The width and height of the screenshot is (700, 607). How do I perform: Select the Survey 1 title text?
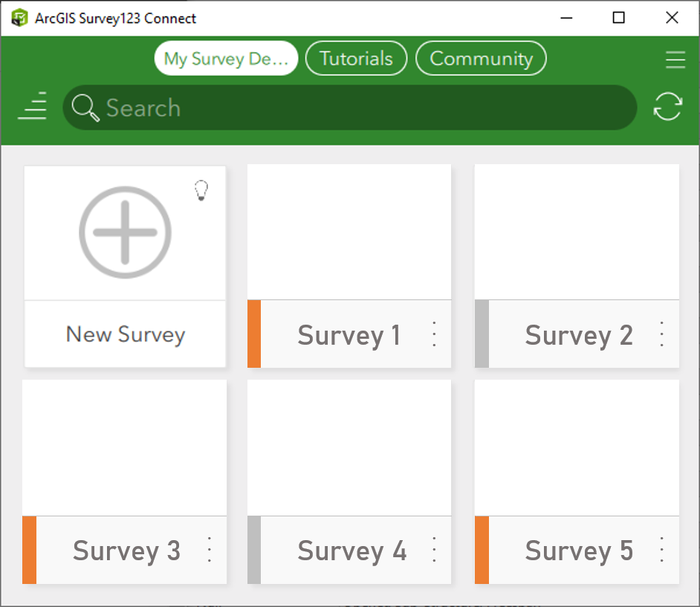click(349, 336)
